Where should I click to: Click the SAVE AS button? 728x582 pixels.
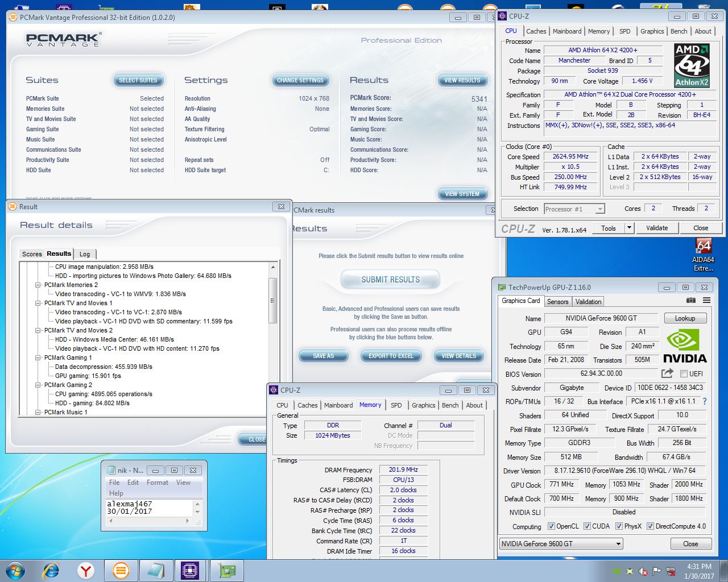(324, 356)
